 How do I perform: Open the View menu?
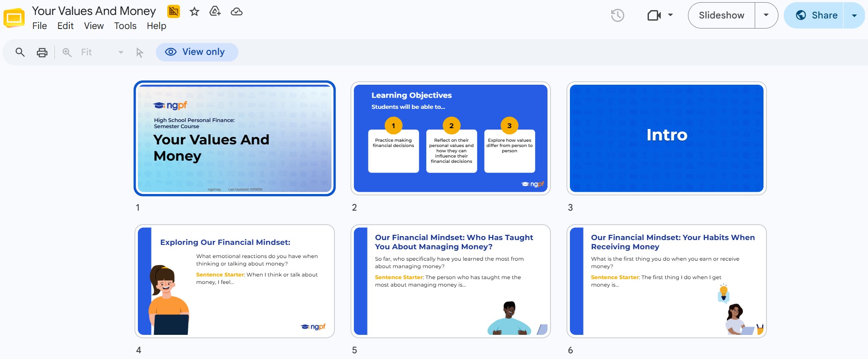(x=94, y=26)
